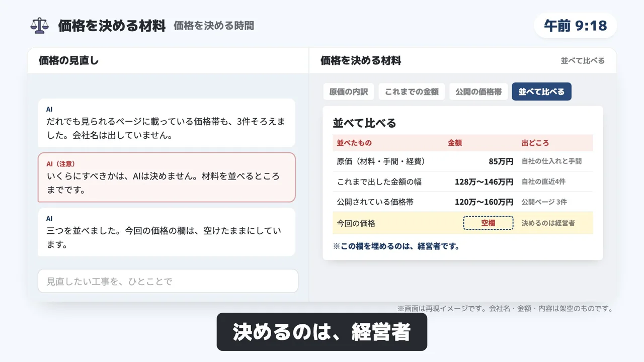The height and width of the screenshot is (362, 644).
Task: Click the 金額 column header
Action: click(x=455, y=143)
